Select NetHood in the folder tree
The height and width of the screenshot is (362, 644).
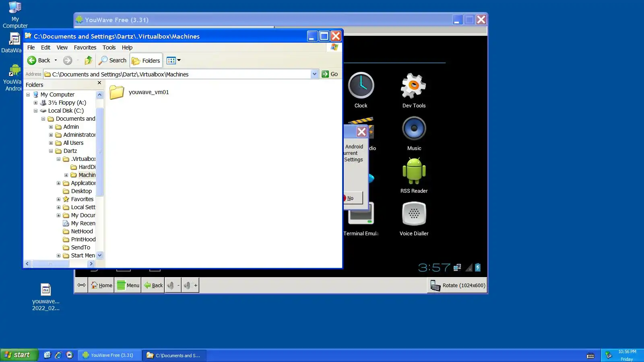coord(82,231)
